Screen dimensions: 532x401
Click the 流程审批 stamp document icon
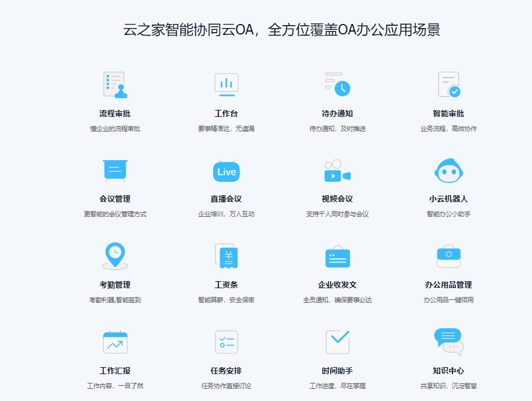click(x=115, y=85)
